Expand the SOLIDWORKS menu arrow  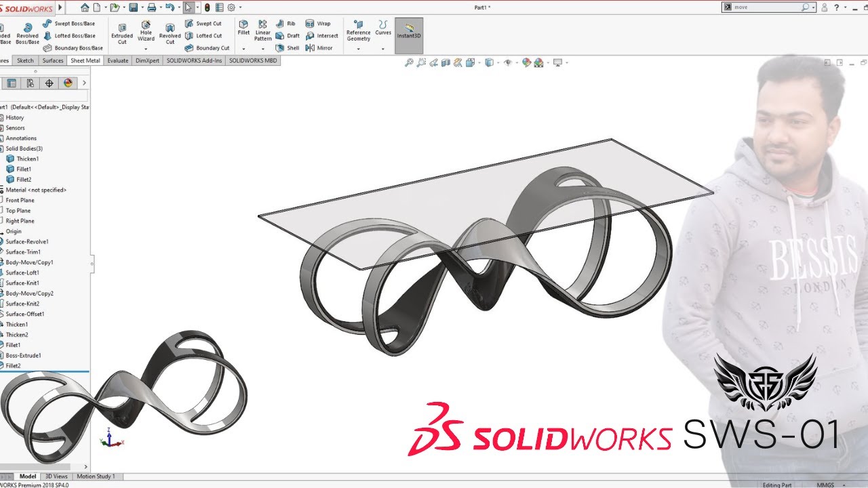60,7
